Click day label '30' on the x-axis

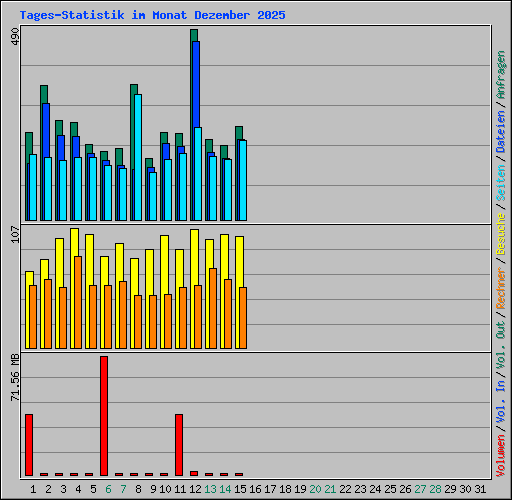coord(465,489)
